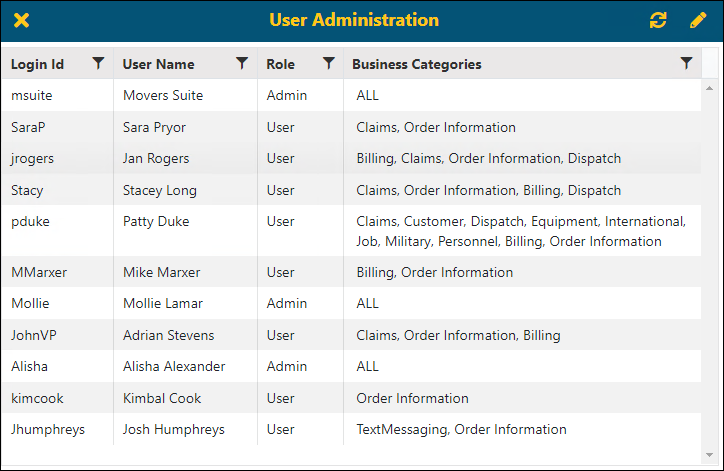Click the pencil edit icon
724x471 pixels.
(x=697, y=21)
